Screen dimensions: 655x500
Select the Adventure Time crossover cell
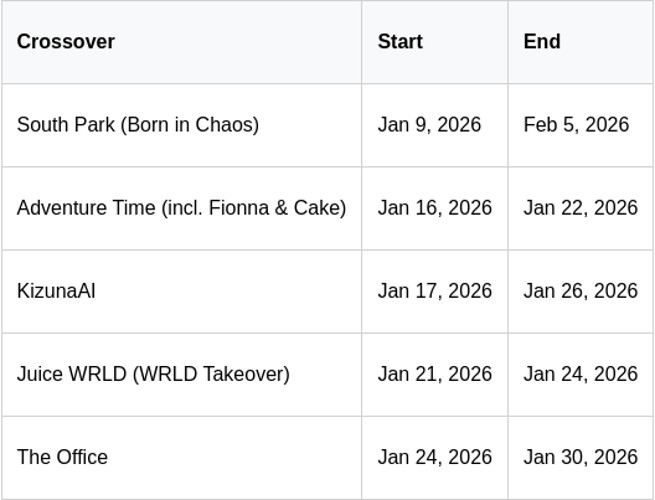click(x=181, y=208)
